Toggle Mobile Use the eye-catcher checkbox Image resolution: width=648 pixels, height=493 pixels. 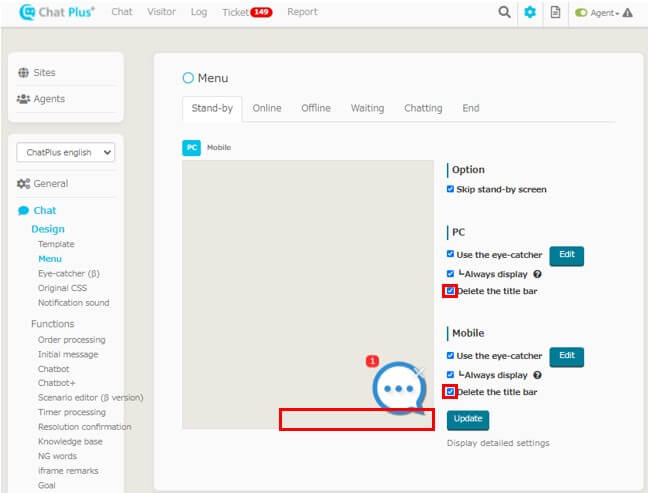(x=450, y=355)
